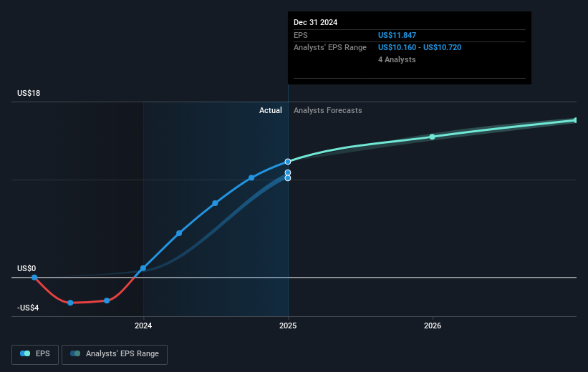Click the US$18 y-axis label
The height and width of the screenshot is (372, 588).
[29, 93]
